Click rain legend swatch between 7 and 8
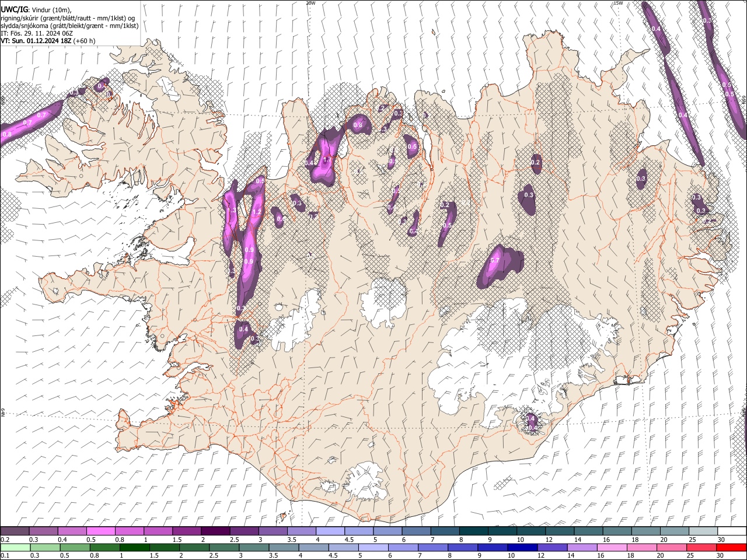The height and width of the screenshot is (560, 747). pyautogui.click(x=433, y=547)
